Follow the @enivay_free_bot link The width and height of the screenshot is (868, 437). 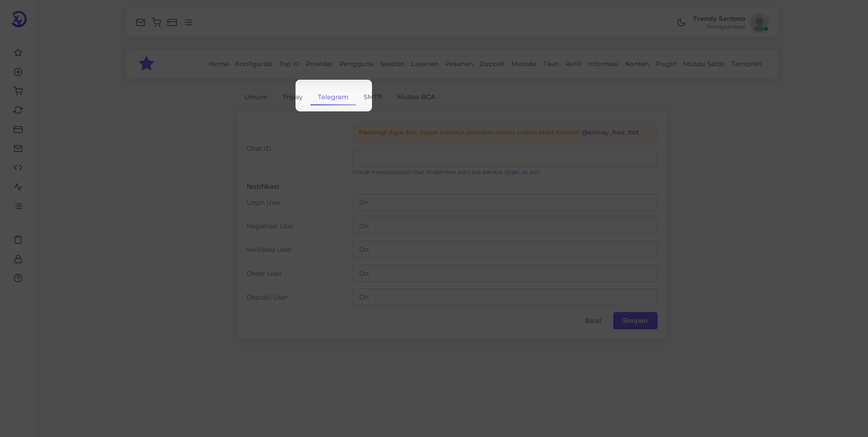click(610, 132)
